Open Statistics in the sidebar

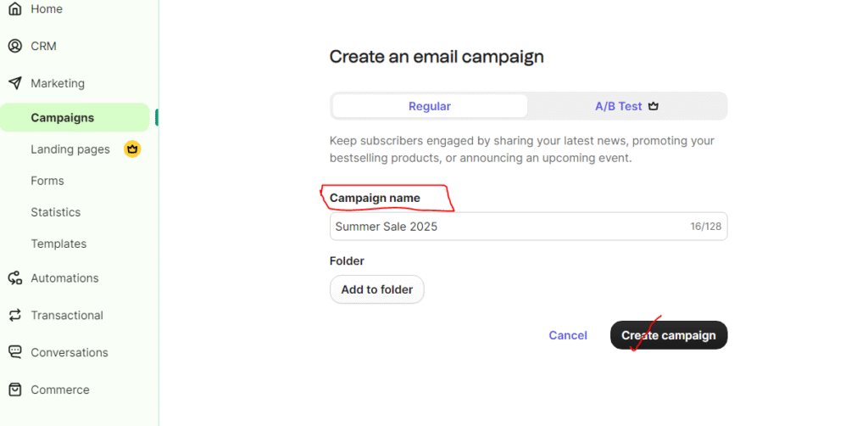(x=56, y=212)
